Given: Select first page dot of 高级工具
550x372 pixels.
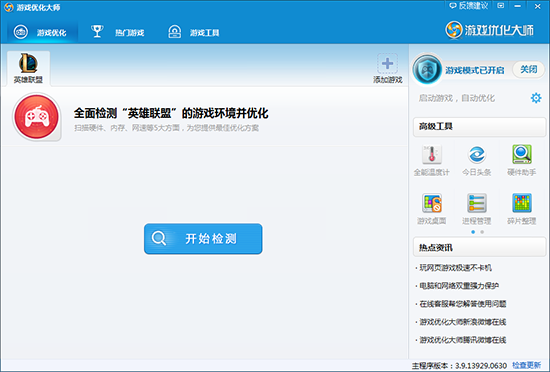Looking at the screenshot, I should [x=473, y=232].
